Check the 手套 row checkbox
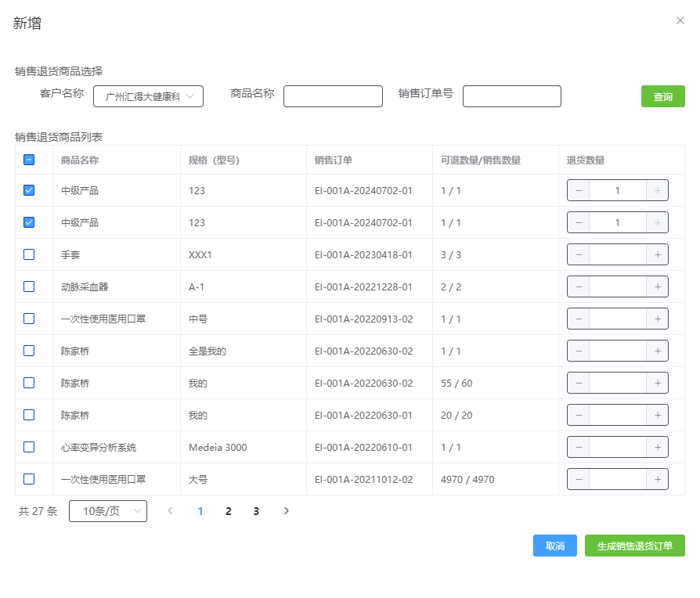The height and width of the screenshot is (598, 700). 29,254
